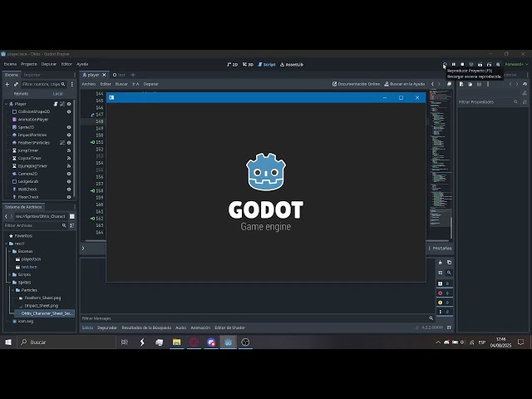Toggle error messages filter (red icon)
The image size is (532, 399).
pyautogui.click(x=444, y=293)
